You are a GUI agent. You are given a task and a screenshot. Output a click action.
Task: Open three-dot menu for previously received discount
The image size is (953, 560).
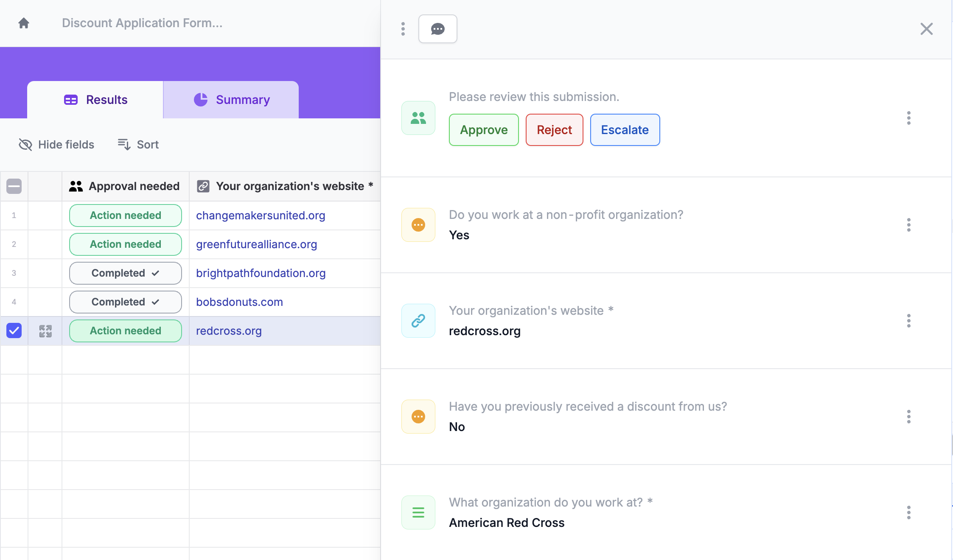point(908,417)
